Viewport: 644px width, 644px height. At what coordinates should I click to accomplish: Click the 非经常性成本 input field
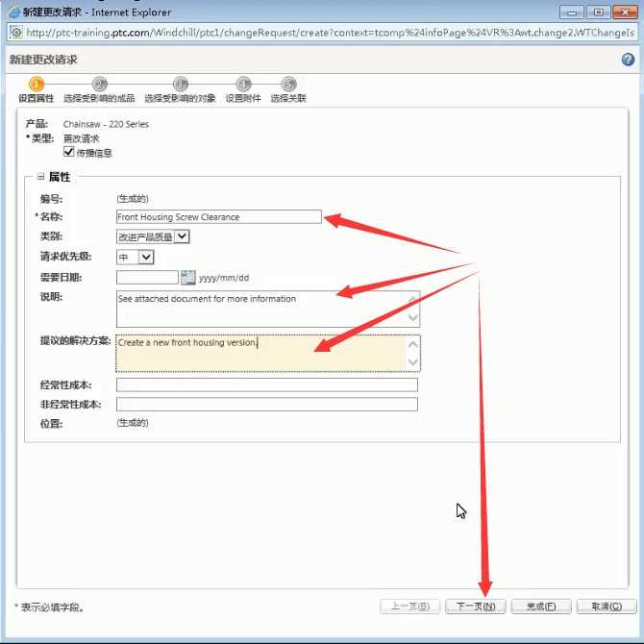[x=267, y=404]
